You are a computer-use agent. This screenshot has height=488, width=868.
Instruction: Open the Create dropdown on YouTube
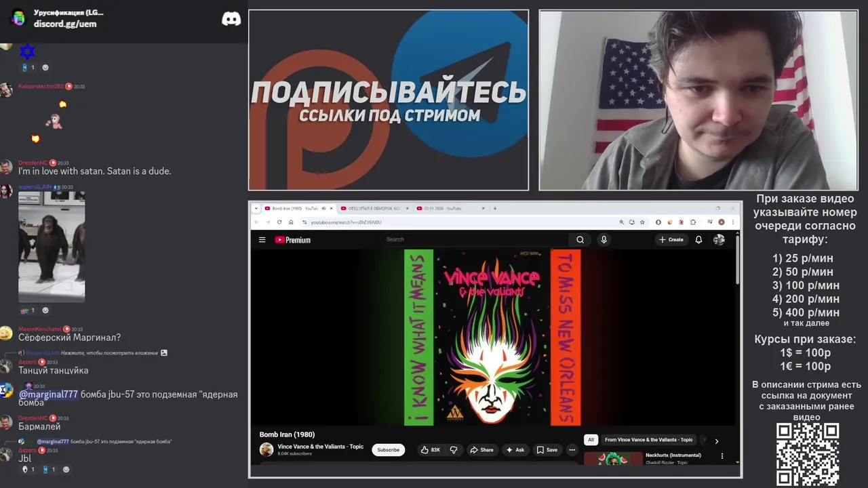click(671, 239)
